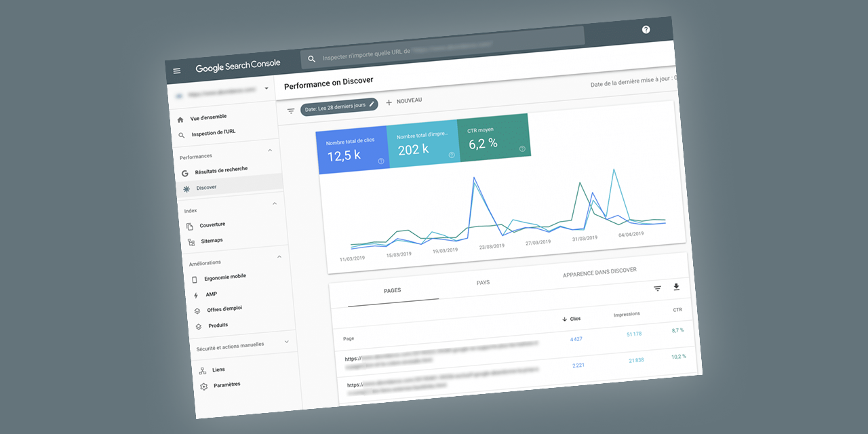Click the home icon beside Vue d'ensemble

[x=180, y=120]
